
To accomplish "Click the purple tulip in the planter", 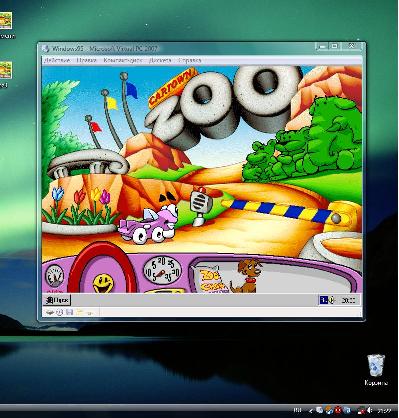I will [105, 197].
